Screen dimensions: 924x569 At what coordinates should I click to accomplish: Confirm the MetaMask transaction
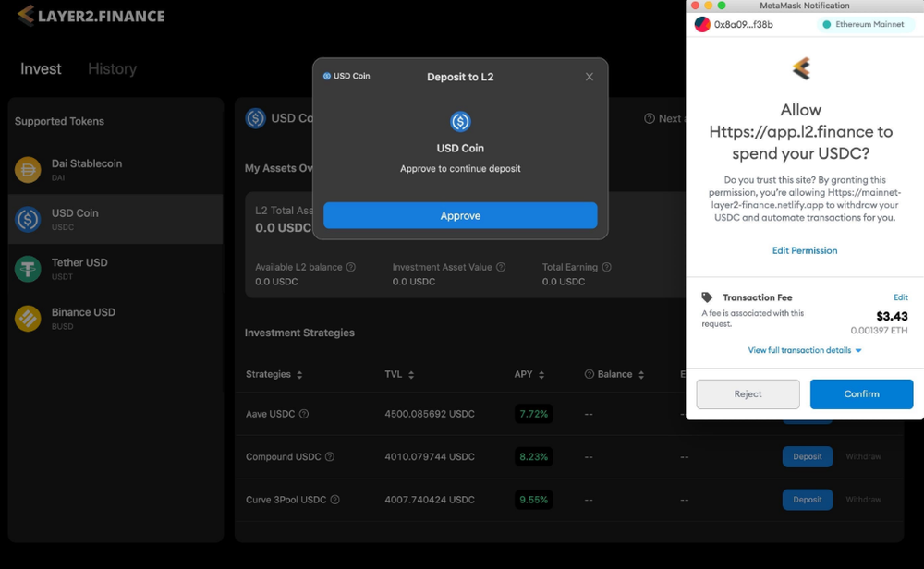[x=861, y=394]
